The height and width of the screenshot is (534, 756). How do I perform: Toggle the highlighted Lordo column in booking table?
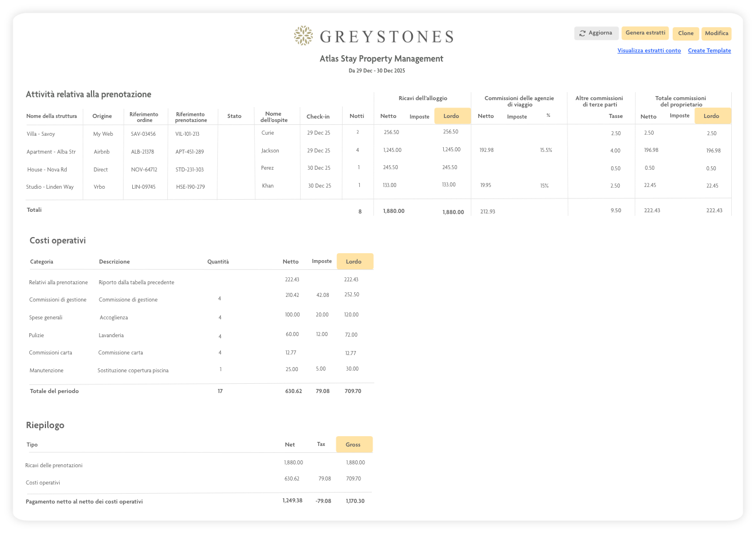tap(452, 116)
